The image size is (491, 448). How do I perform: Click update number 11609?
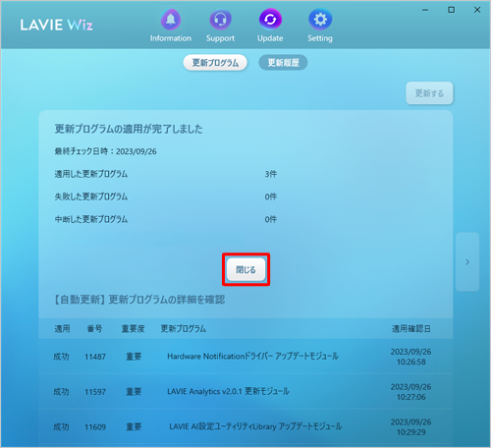[x=95, y=427]
